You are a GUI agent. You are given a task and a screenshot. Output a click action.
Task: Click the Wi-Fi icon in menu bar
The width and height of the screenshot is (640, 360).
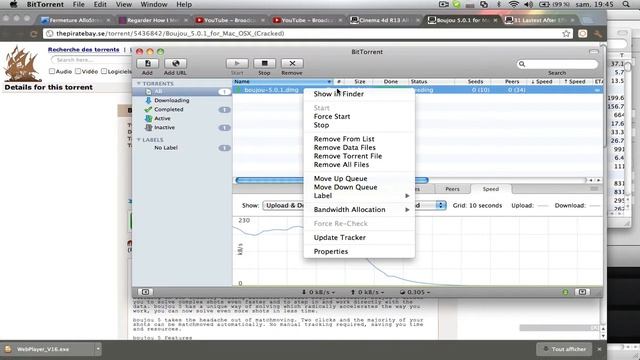click(x=514, y=4)
